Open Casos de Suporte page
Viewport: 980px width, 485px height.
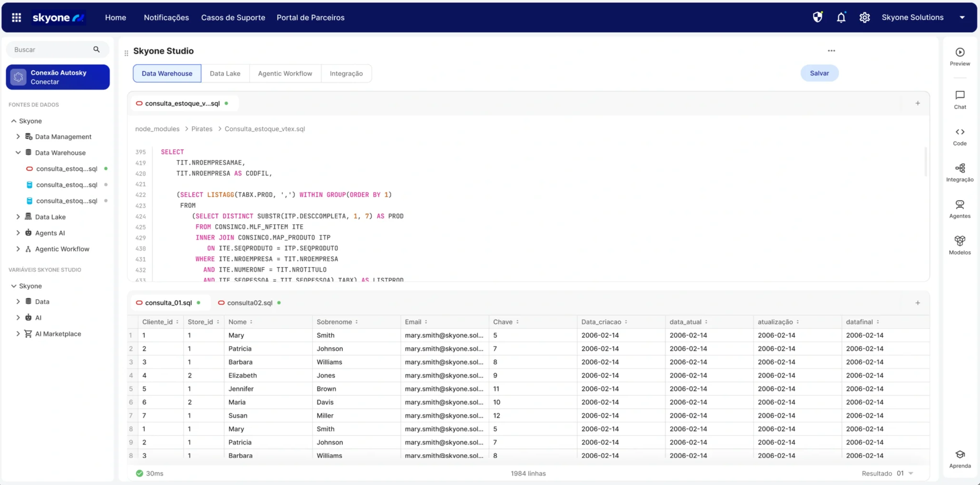click(x=233, y=18)
